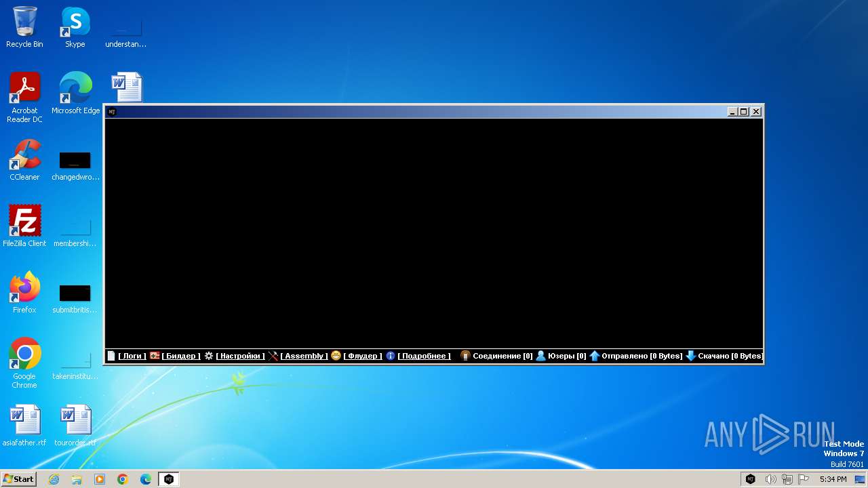Select the Skype desktop shortcut
868x488 pixels.
[x=75, y=28]
